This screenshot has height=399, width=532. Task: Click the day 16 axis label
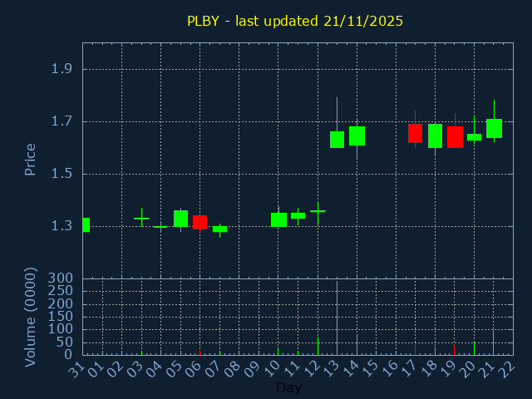click(391, 369)
